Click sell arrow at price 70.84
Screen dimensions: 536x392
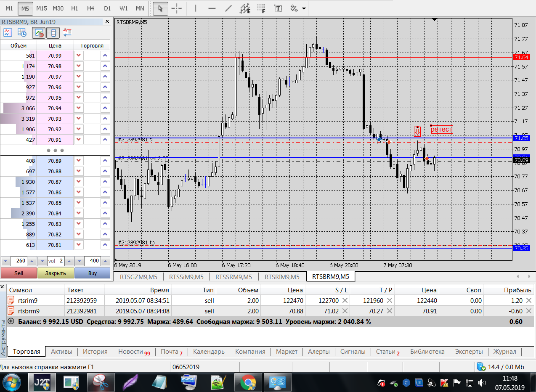[x=79, y=213]
